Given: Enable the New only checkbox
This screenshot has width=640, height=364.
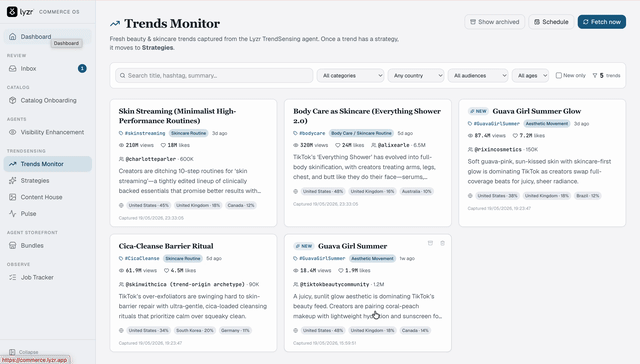Looking at the screenshot, I should [x=558, y=75].
